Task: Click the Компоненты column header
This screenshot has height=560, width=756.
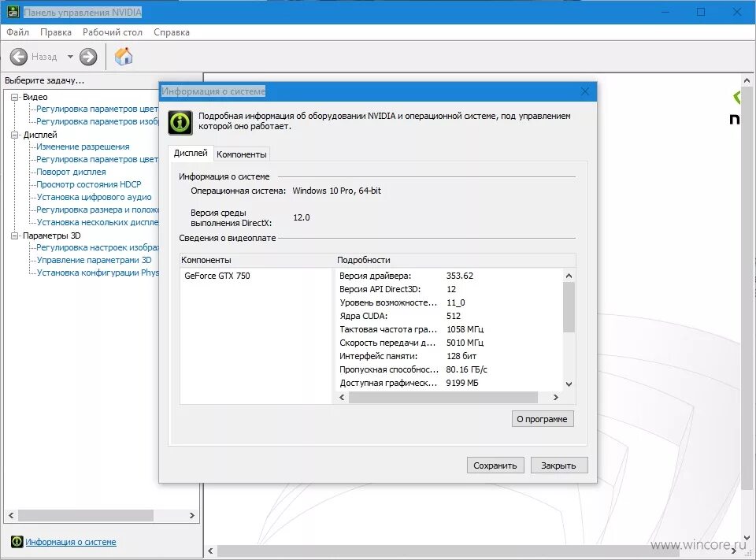Action: [257, 260]
